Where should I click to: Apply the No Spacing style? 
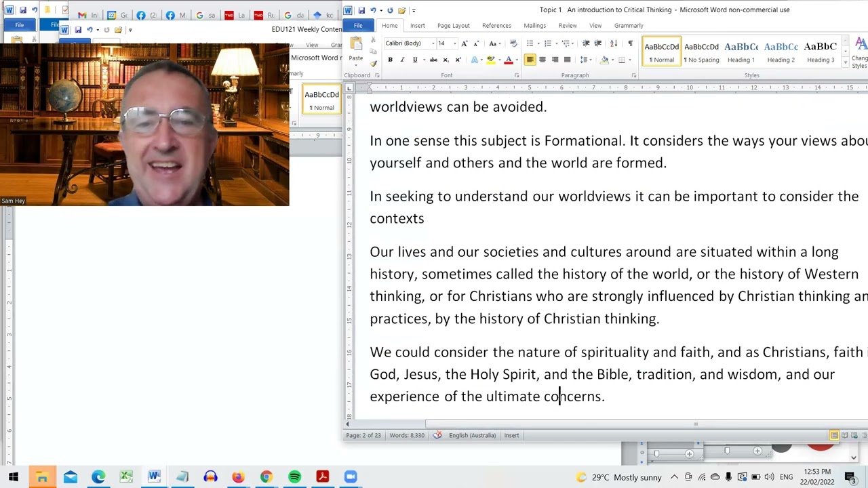(701, 52)
